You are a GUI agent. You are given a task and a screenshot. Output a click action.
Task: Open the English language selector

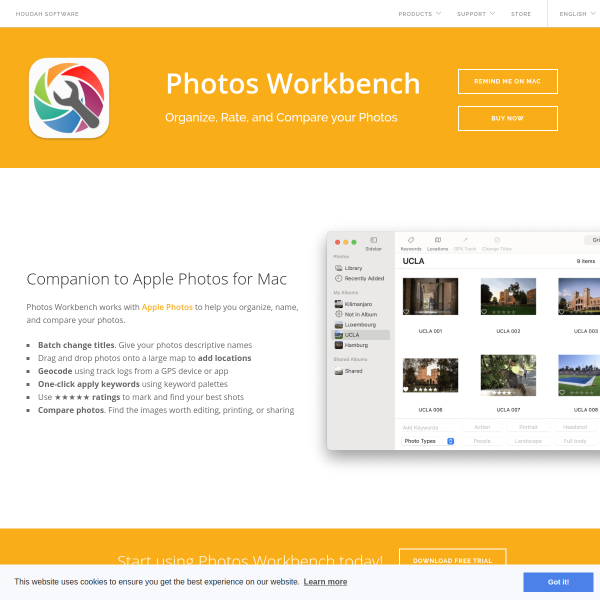click(577, 14)
